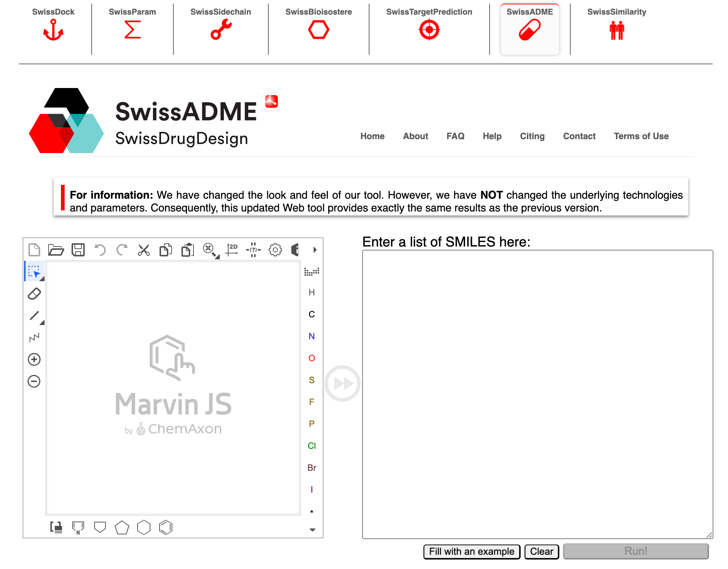This screenshot has width=728, height=569.
Task: Click inside the SMILES list text area
Action: click(x=537, y=394)
